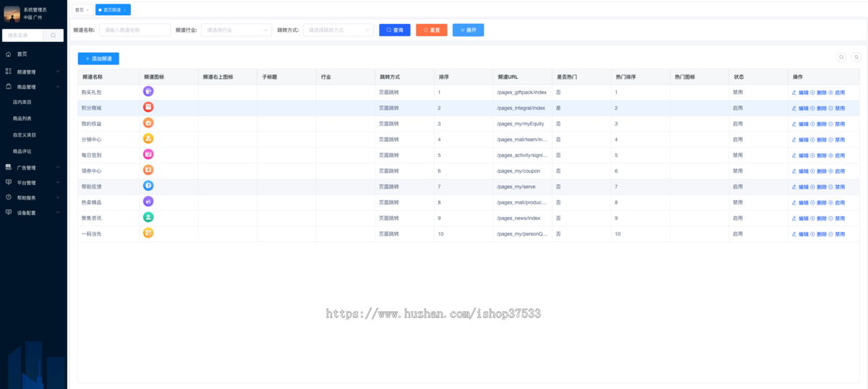868x389 pixels.
Task: Disable the 积分商城 channel via 禁用
Action: point(837,108)
